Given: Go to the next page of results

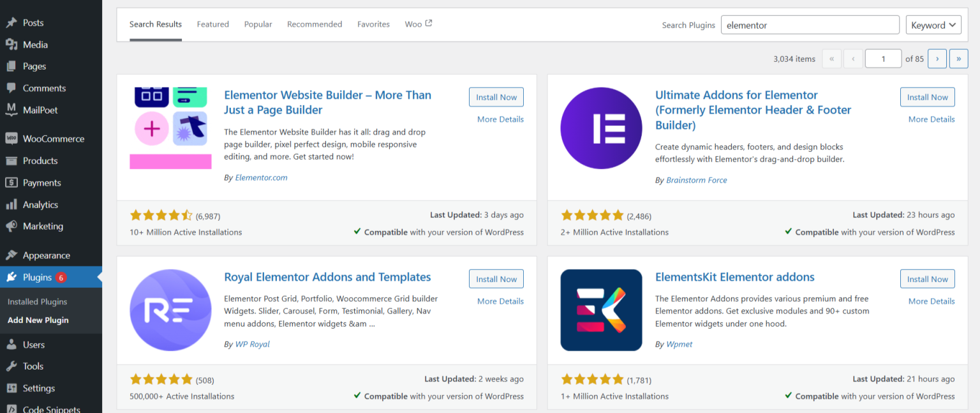Looking at the screenshot, I should (937, 58).
